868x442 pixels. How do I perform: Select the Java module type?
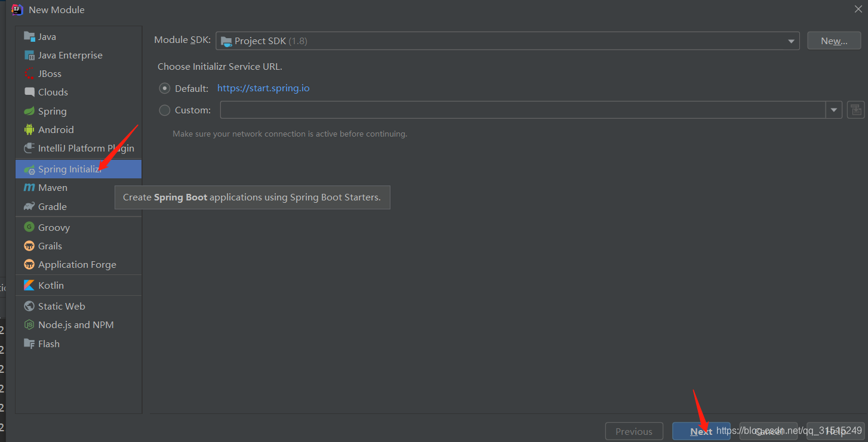[79, 36]
